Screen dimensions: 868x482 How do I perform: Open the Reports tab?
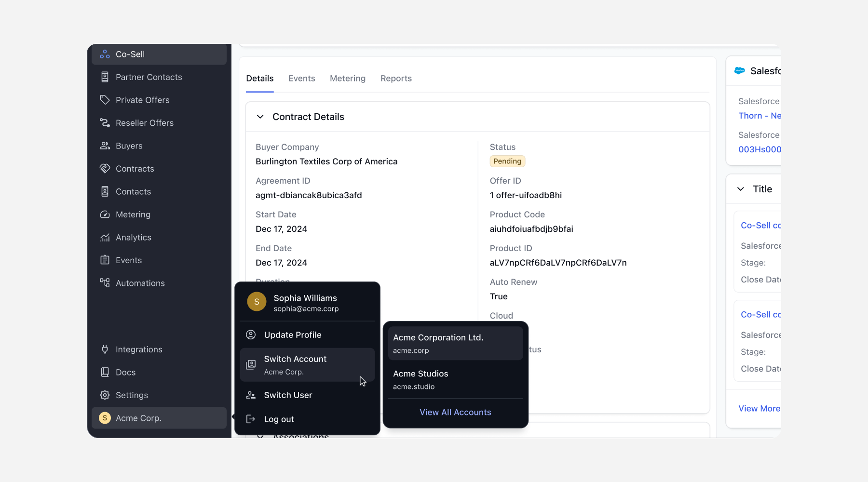click(396, 79)
